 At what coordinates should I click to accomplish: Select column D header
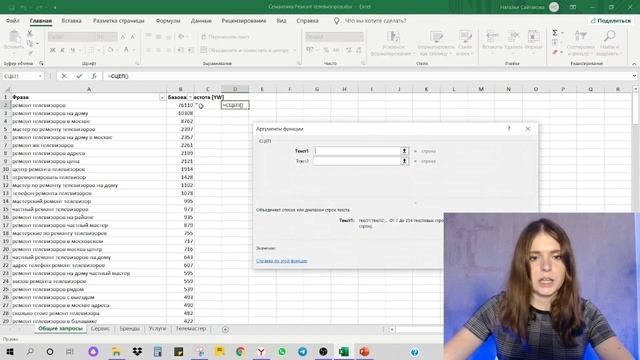[235, 89]
